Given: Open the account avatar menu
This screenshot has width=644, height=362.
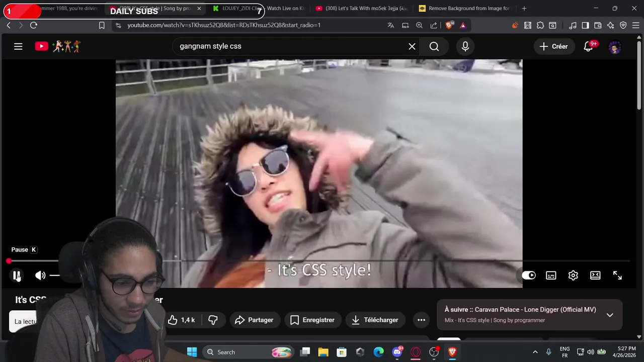Looking at the screenshot, I should (615, 47).
